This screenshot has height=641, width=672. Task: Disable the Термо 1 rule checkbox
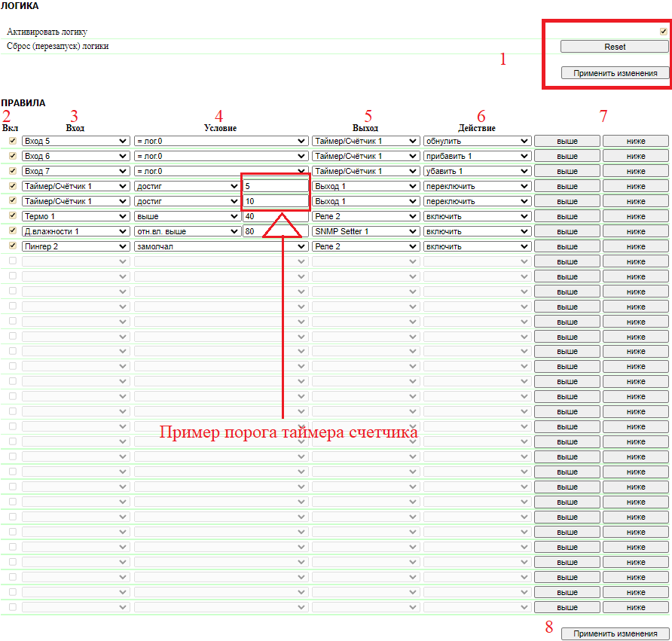12,215
